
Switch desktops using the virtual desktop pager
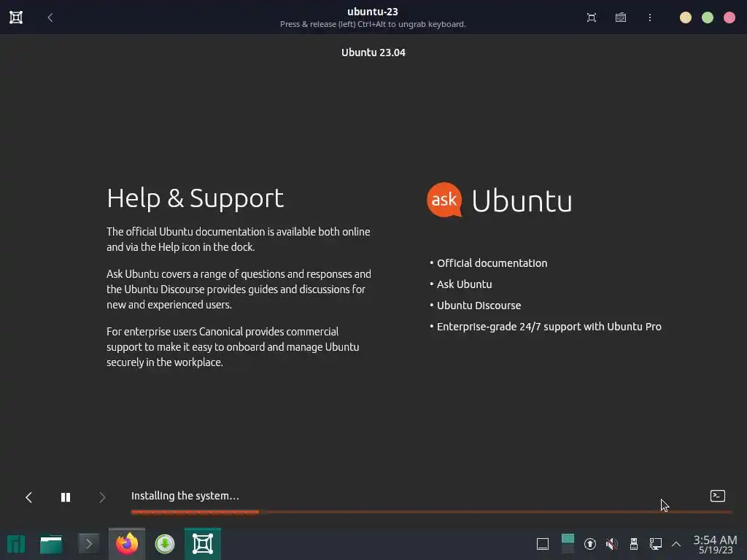point(568,544)
